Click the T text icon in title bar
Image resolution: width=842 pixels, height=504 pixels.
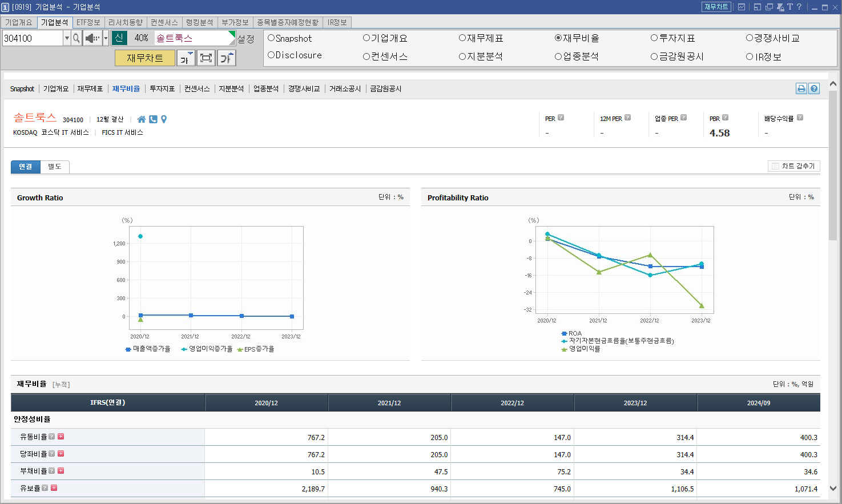click(790, 7)
